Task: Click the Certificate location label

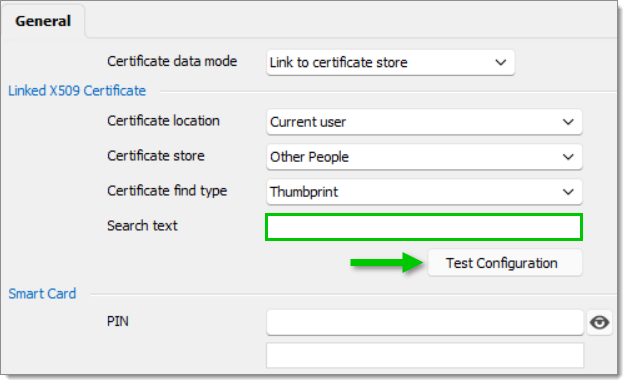Action: tap(163, 121)
